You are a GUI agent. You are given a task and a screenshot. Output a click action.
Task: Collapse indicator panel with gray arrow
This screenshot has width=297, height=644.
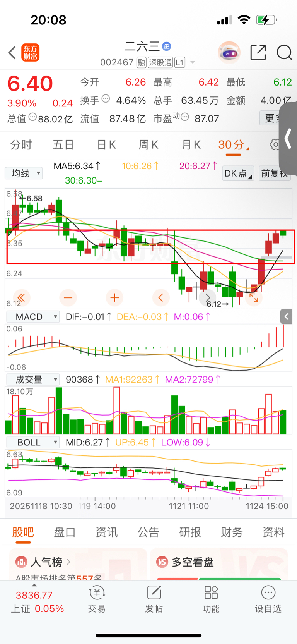(287, 317)
